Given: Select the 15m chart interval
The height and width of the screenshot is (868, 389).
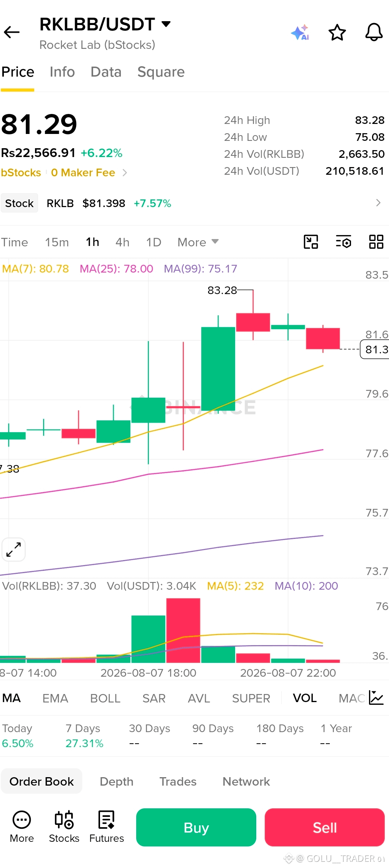Looking at the screenshot, I should pos(57,242).
